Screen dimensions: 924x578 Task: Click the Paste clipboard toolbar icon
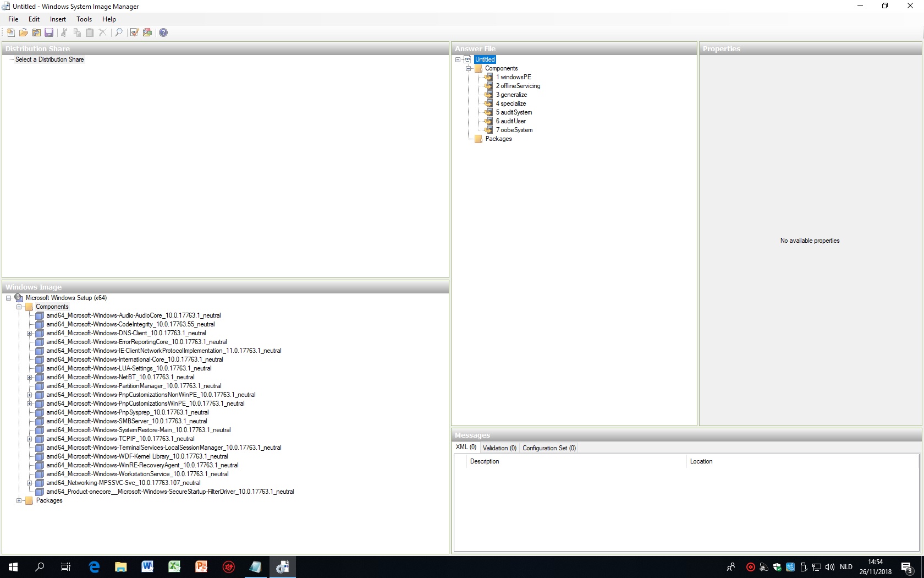[x=90, y=32]
